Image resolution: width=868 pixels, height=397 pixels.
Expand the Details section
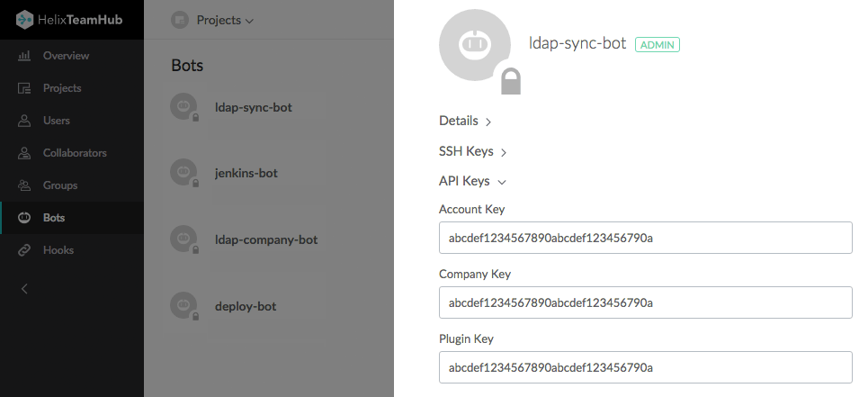(465, 121)
